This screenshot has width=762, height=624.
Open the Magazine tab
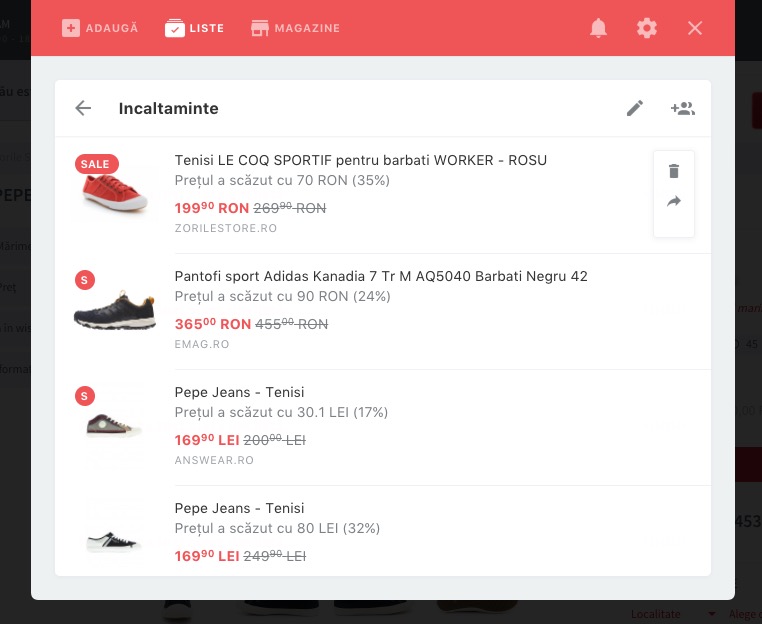[x=295, y=28]
